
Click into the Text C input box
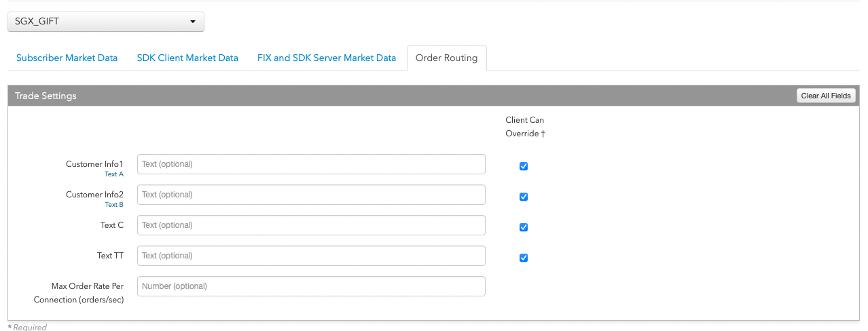(311, 225)
